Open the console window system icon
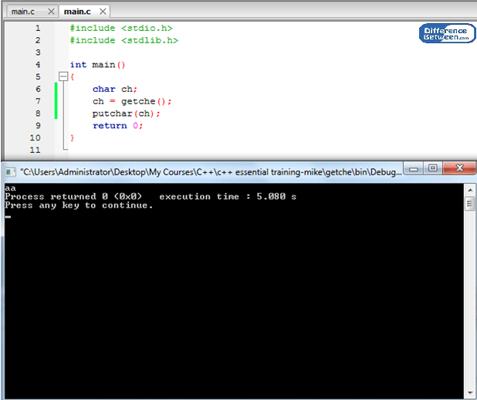 click(x=10, y=172)
